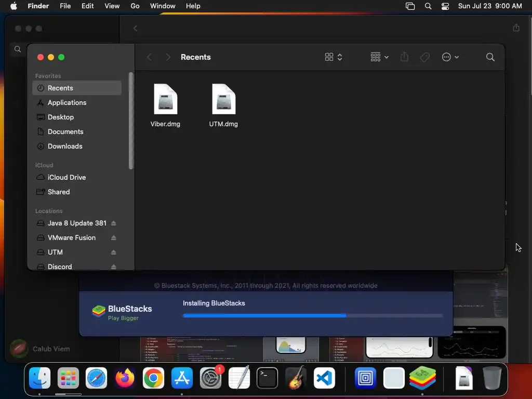The width and height of the screenshot is (532, 399).
Task: Open iCloud Drive in the sidebar
Action: [x=77, y=178]
